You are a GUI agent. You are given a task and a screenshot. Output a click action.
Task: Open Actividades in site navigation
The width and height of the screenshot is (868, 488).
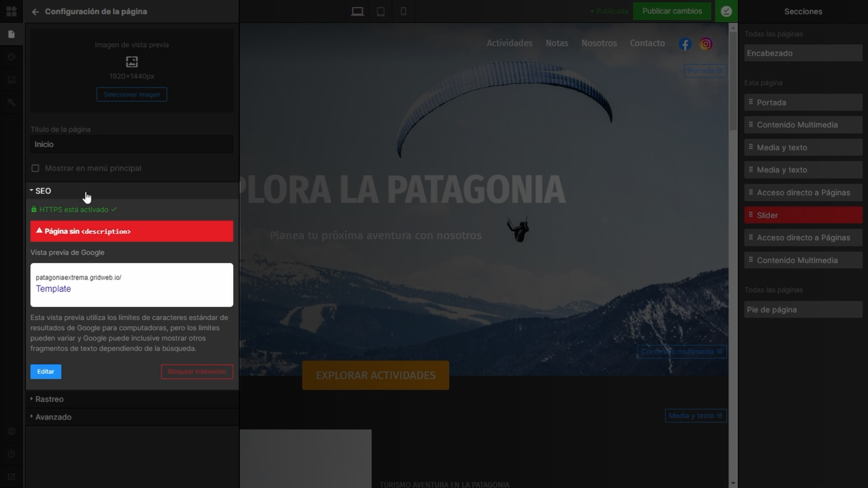coord(509,43)
